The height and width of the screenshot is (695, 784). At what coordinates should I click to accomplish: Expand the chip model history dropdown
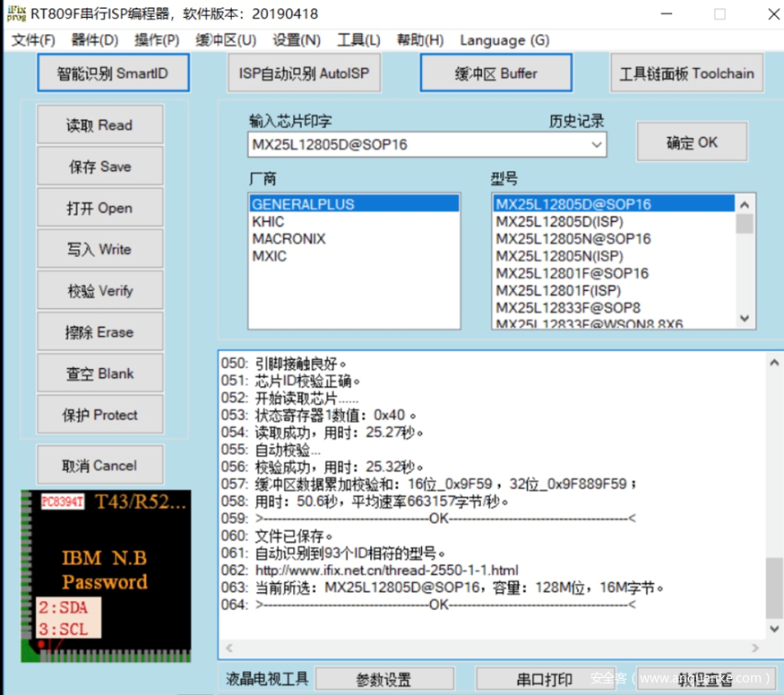pyautogui.click(x=594, y=144)
